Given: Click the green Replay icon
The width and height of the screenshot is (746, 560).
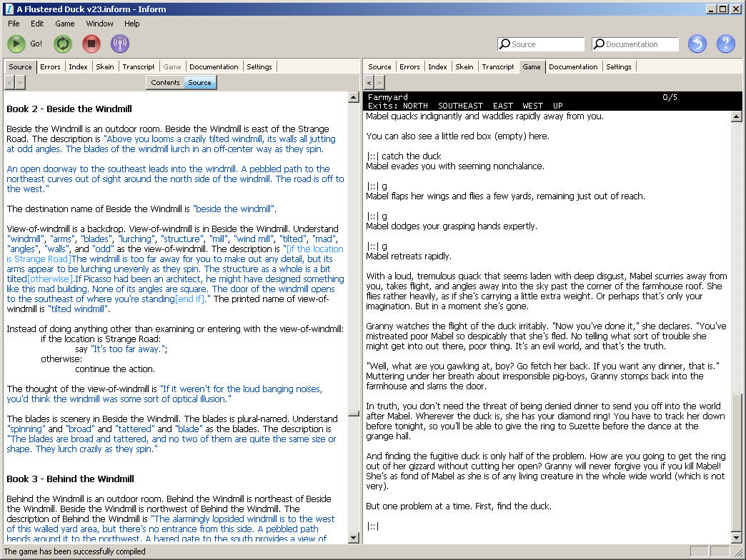Looking at the screenshot, I should [63, 44].
